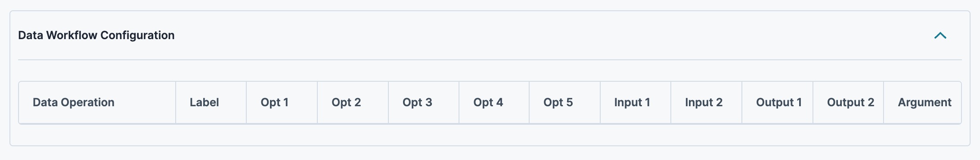Click divider between Data Operation and Label
This screenshot has width=980, height=160.
coord(176,102)
